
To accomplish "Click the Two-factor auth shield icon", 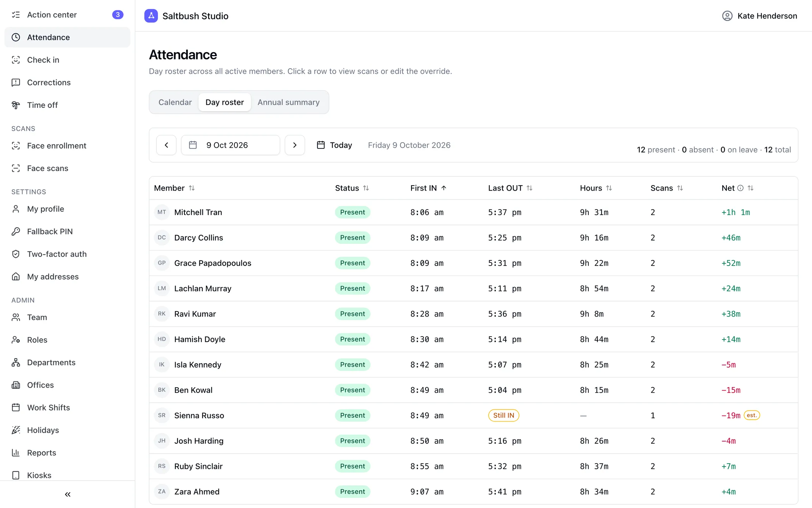I will click(x=16, y=254).
